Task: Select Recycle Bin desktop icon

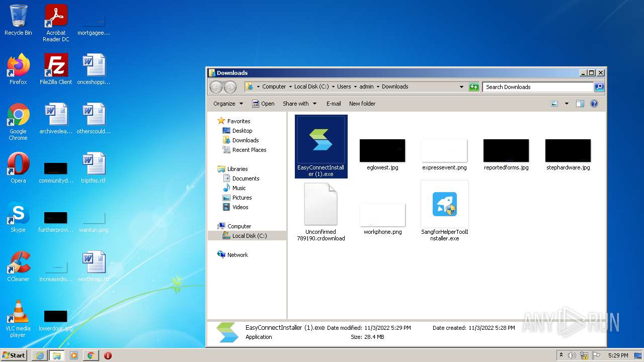Action: [18, 20]
